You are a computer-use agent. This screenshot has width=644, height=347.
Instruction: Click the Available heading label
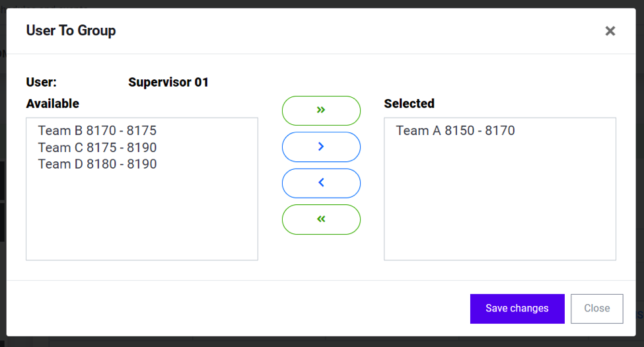[53, 104]
